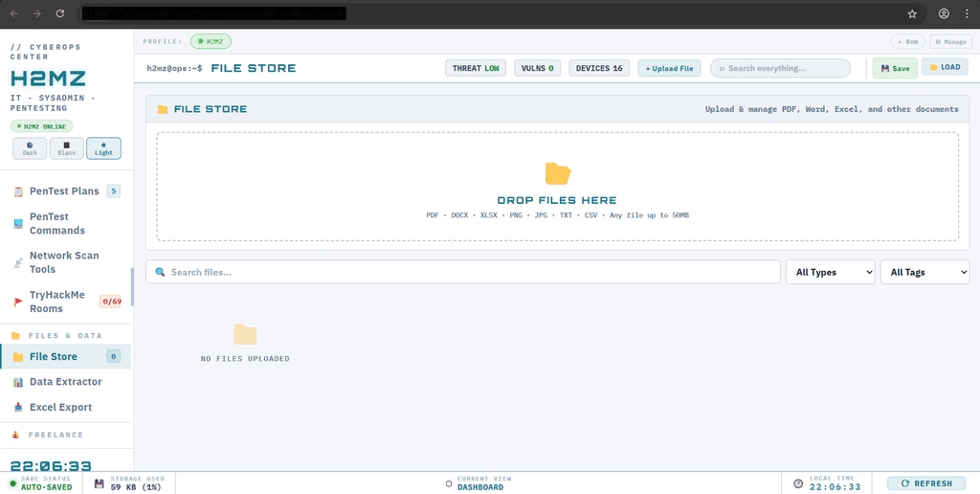Open Network Scan Tools section
Screen dimensions: 980x494
click(x=66, y=262)
